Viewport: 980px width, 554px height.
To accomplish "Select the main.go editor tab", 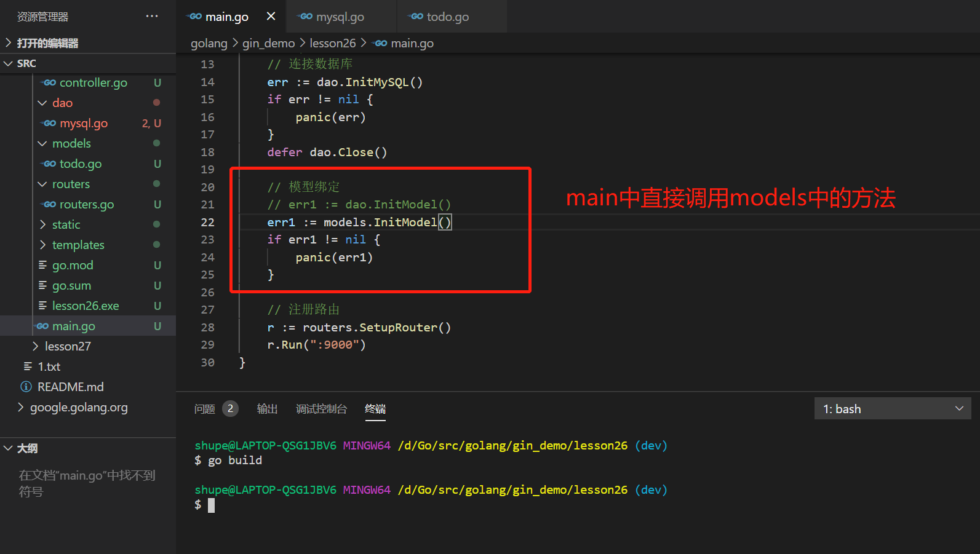I will (x=227, y=17).
